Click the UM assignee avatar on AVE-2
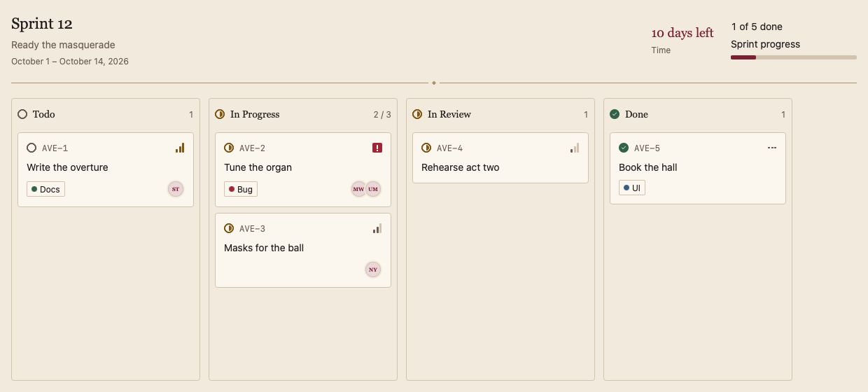This screenshot has width=868, height=392. coord(373,189)
